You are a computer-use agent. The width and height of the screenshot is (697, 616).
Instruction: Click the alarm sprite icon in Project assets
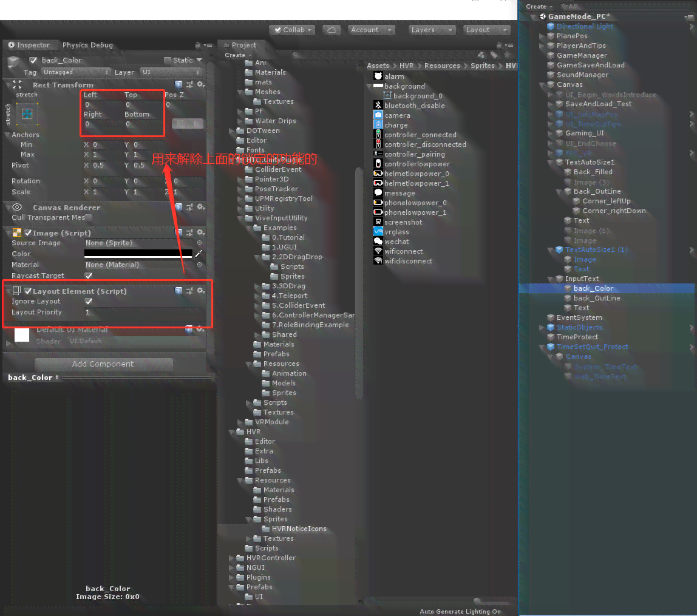[378, 76]
